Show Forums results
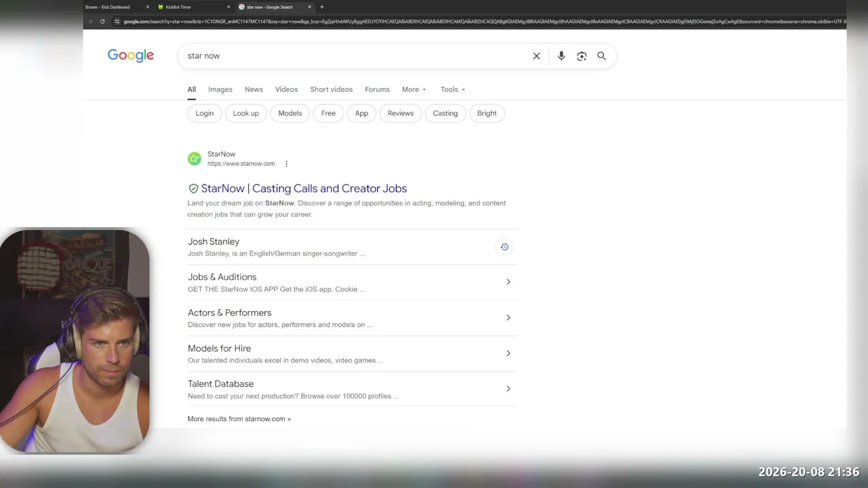The image size is (868, 488). 377,89
